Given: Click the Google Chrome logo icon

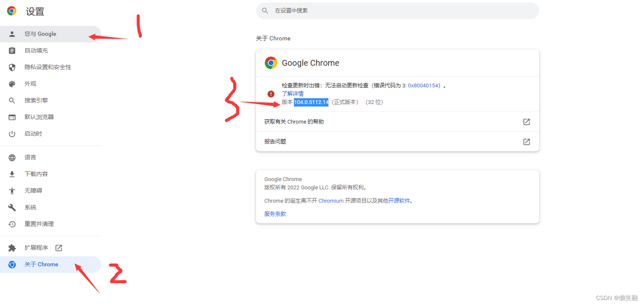Looking at the screenshot, I should tap(271, 63).
